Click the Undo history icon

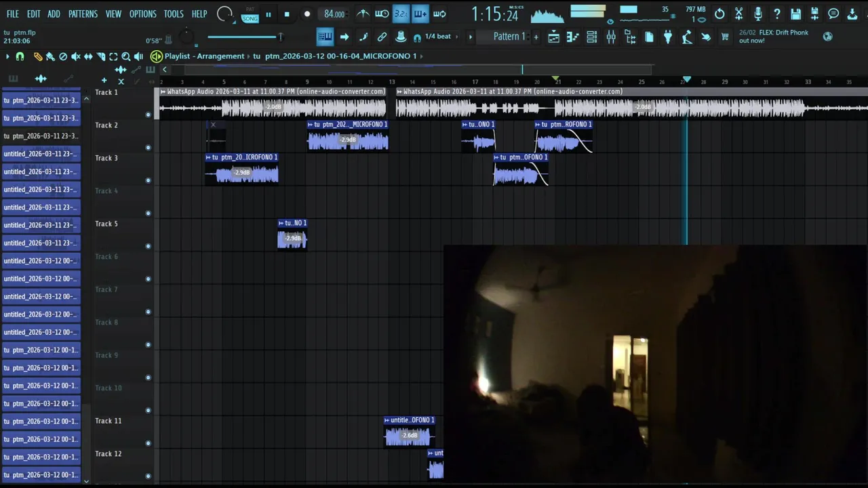[x=719, y=14]
